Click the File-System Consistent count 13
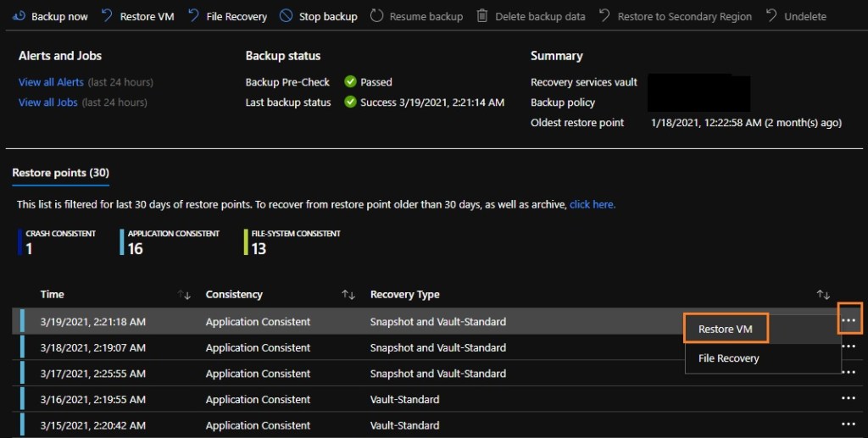Image resolution: width=868 pixels, height=438 pixels. 259,249
